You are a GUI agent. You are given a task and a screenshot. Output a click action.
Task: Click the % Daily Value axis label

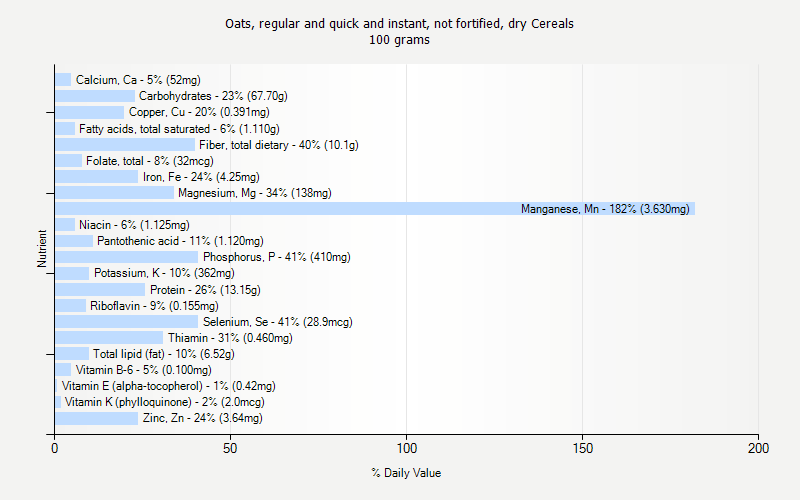(x=406, y=473)
